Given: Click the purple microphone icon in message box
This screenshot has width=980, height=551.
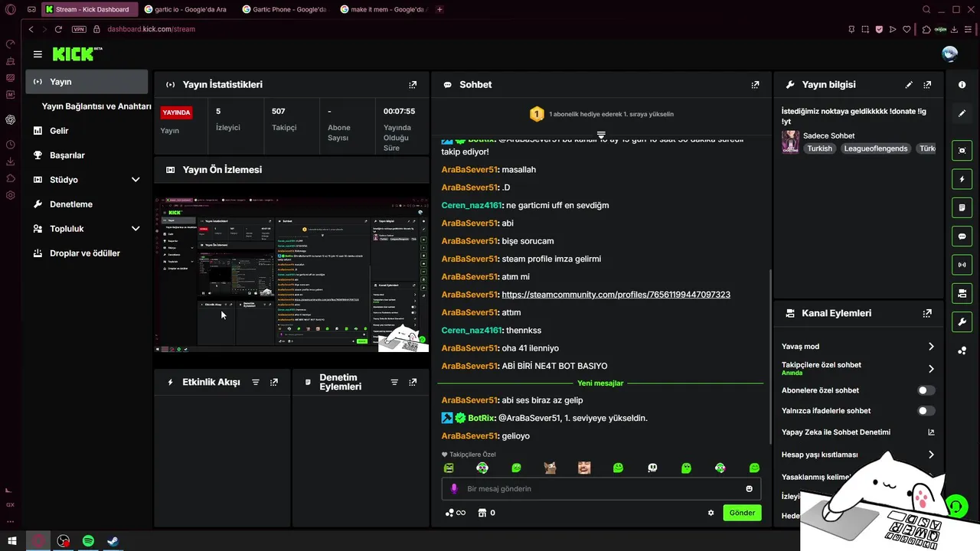Looking at the screenshot, I should click(x=454, y=488).
